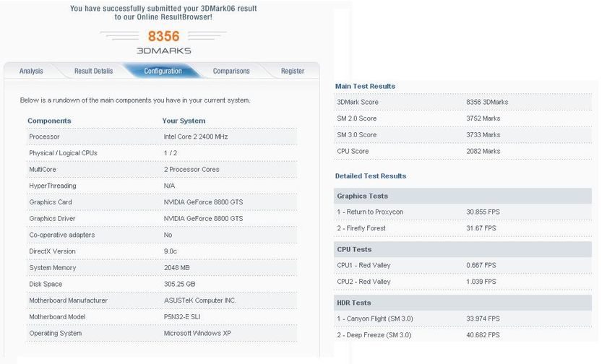Click the NVIDIA GeForce 8800 GTS graphics card value
The width and height of the screenshot is (607, 364).
(x=203, y=202)
